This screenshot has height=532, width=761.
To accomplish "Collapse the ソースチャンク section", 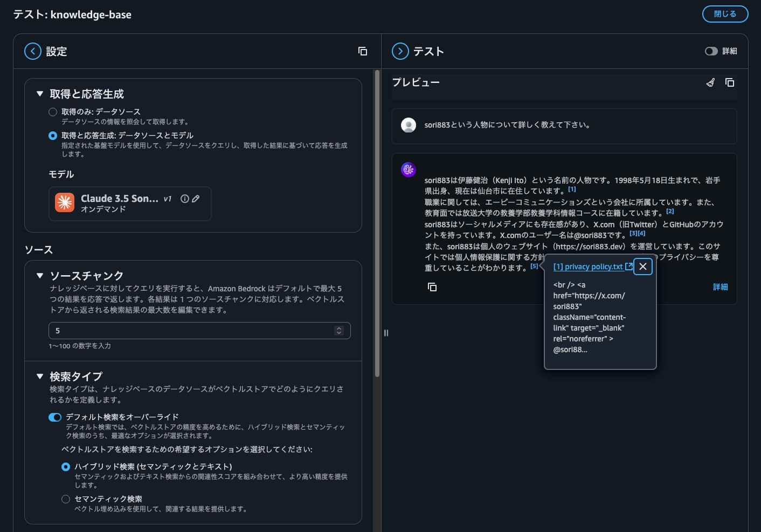I will (39, 276).
